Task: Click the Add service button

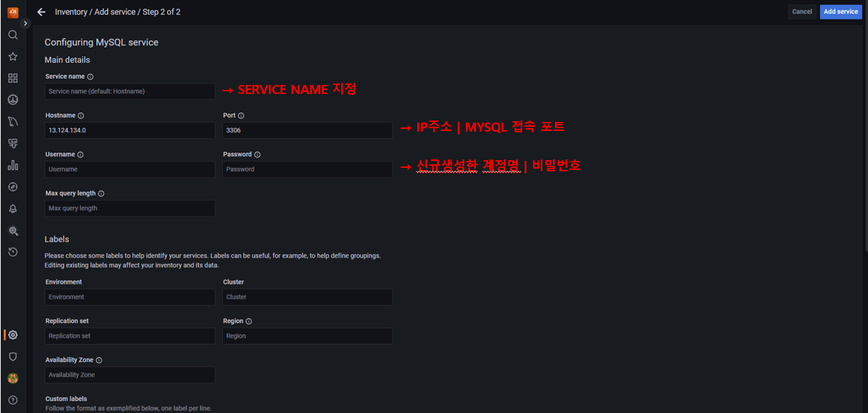Action: point(840,12)
